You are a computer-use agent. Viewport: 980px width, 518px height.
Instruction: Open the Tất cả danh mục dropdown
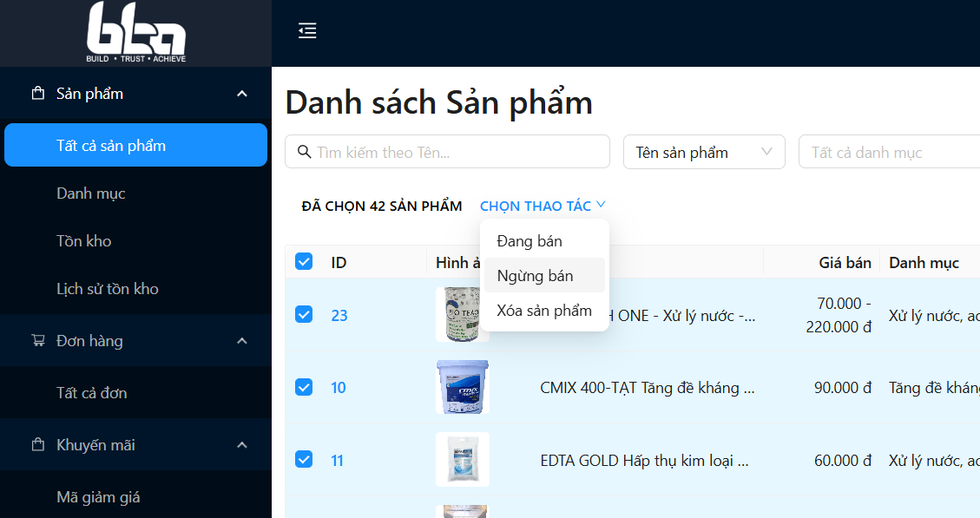890,152
